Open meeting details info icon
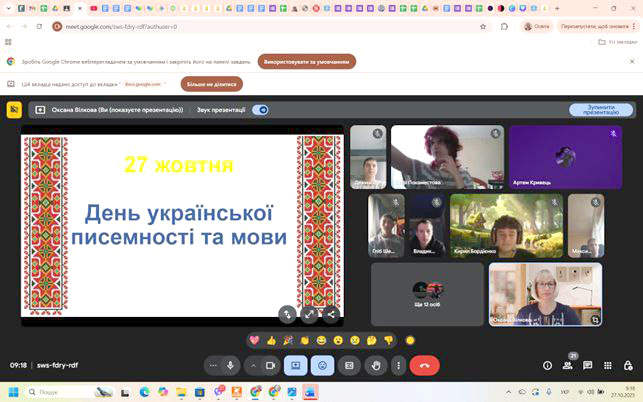The image size is (643, 402). point(547,366)
